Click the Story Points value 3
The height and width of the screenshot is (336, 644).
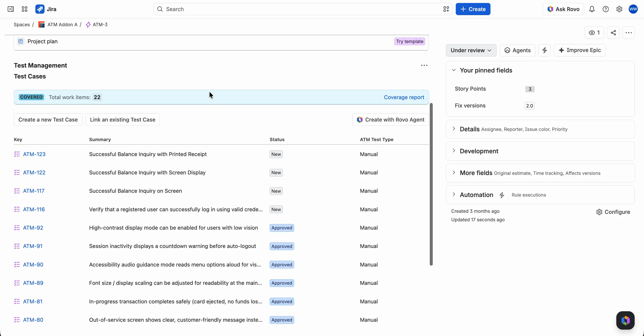530,89
